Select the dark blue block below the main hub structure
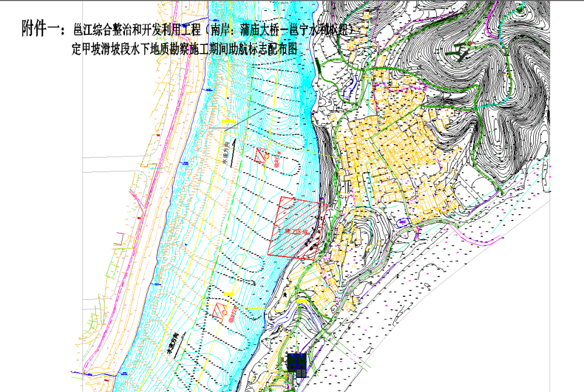Screen dimensions: 584x392 (x=301, y=373)
